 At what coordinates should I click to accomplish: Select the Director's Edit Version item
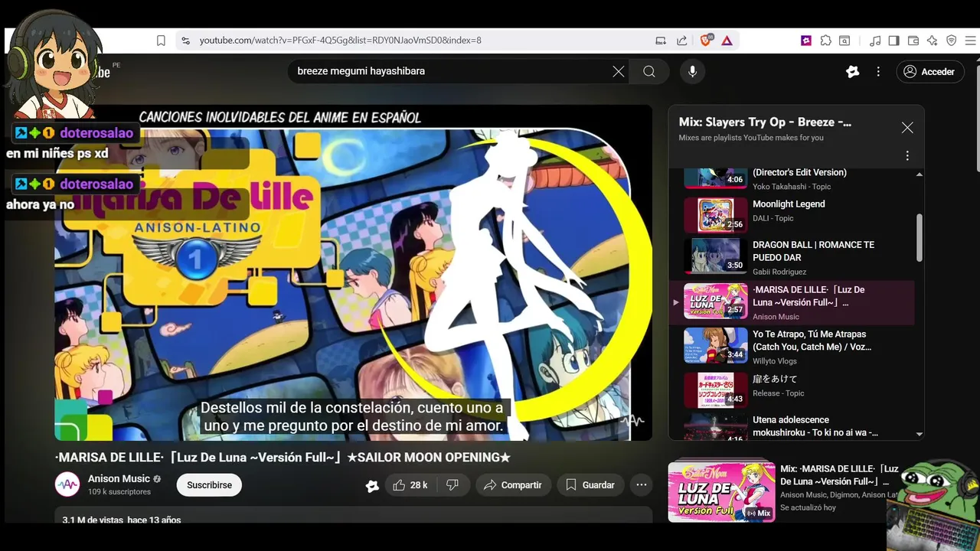[x=799, y=172]
